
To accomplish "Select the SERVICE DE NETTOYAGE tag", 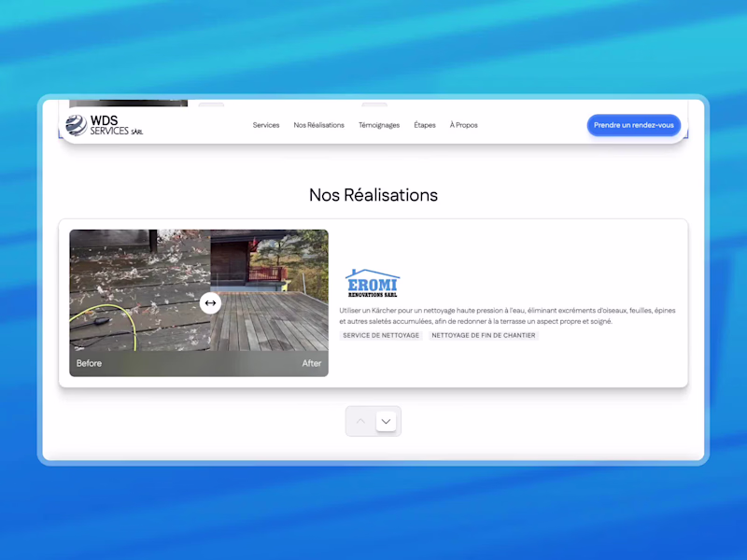I will 380,335.
